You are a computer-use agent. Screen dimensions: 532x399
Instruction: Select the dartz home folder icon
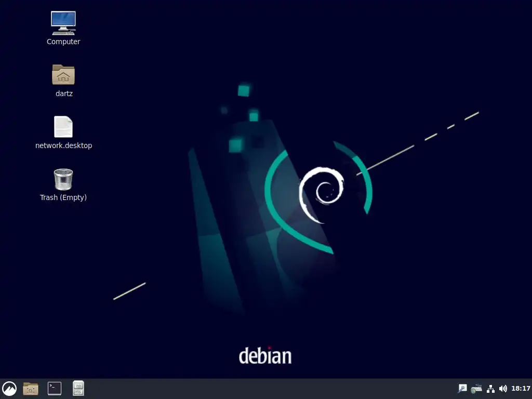63,75
